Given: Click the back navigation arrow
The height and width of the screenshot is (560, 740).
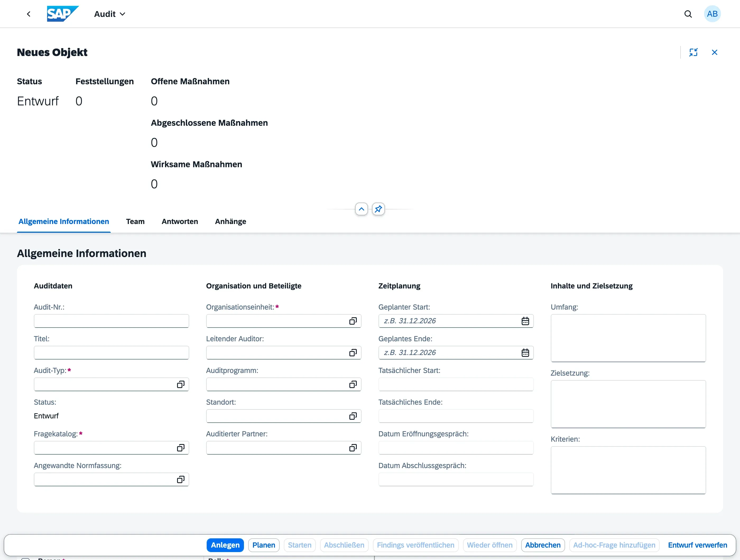Looking at the screenshot, I should (x=29, y=14).
